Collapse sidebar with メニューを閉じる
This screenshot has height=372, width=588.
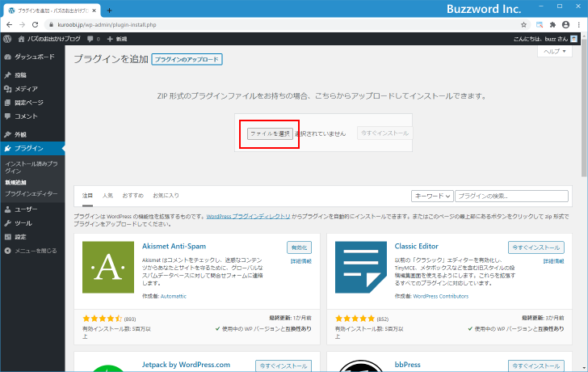pos(31,251)
